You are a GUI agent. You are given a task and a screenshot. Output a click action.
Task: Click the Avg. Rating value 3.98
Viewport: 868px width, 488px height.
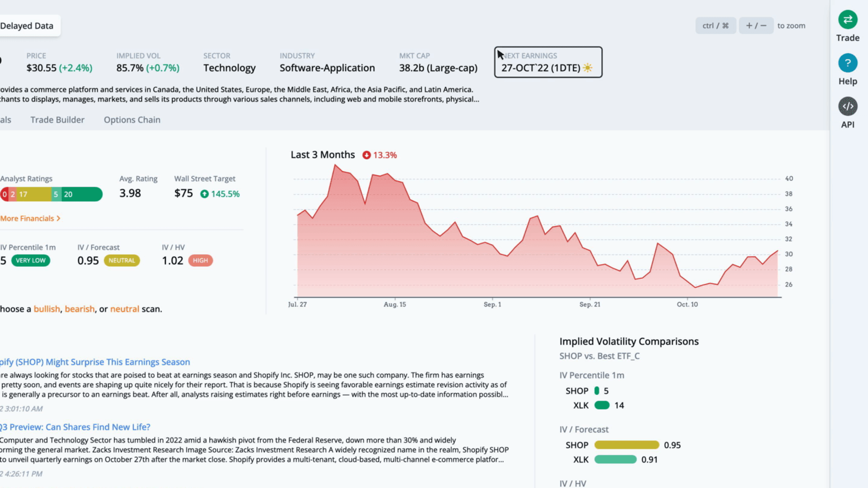[x=130, y=193]
